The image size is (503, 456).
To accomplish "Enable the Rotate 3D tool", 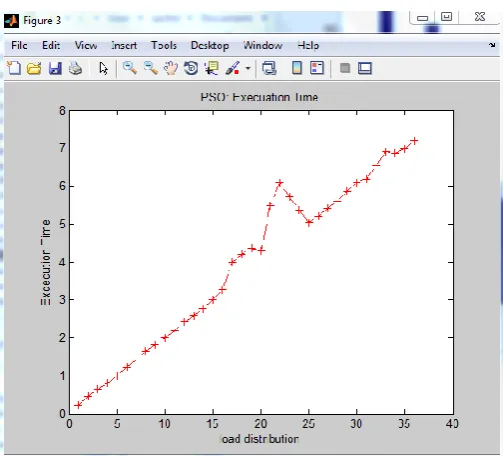I will 191,68.
